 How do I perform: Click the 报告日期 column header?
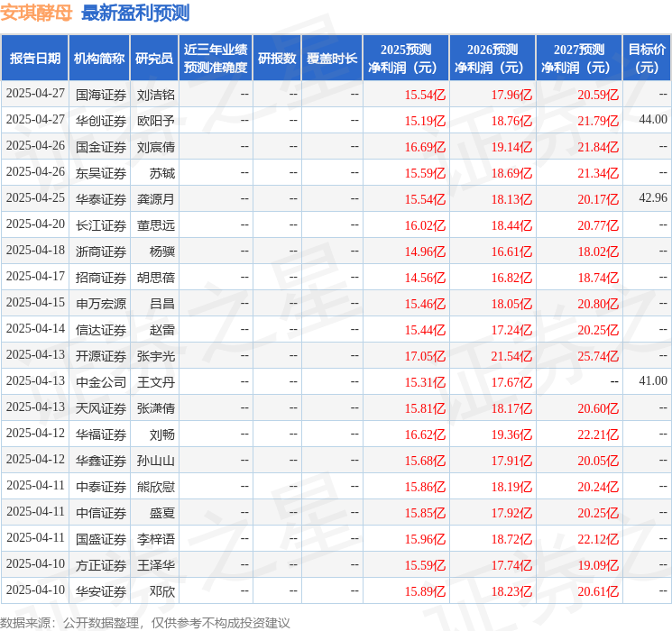coord(34,58)
